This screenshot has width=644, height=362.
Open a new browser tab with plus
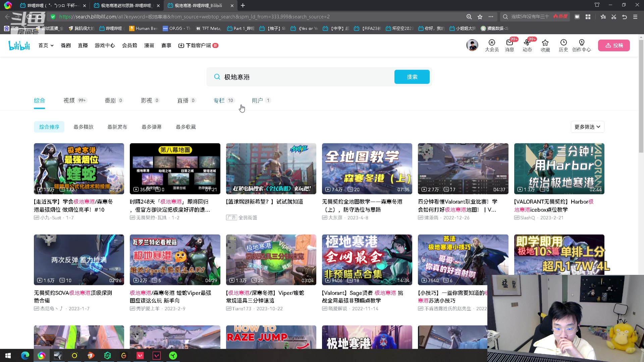click(243, 5)
